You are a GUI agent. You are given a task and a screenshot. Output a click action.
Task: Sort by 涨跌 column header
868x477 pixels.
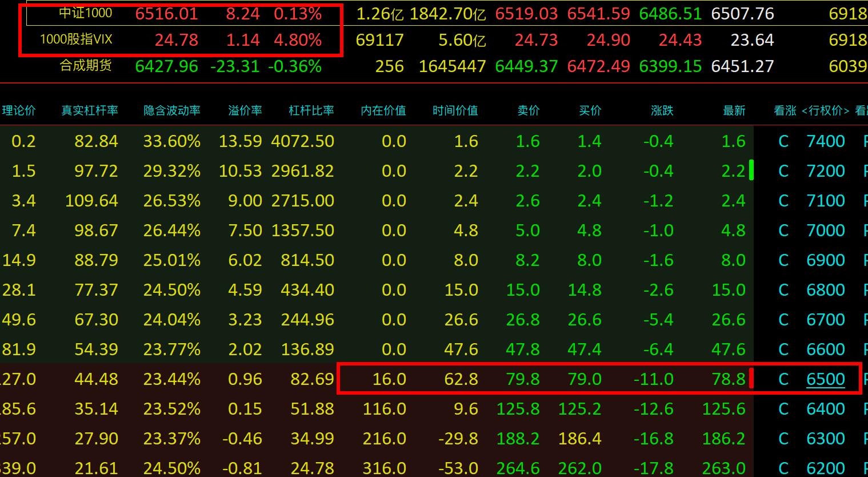pos(662,110)
